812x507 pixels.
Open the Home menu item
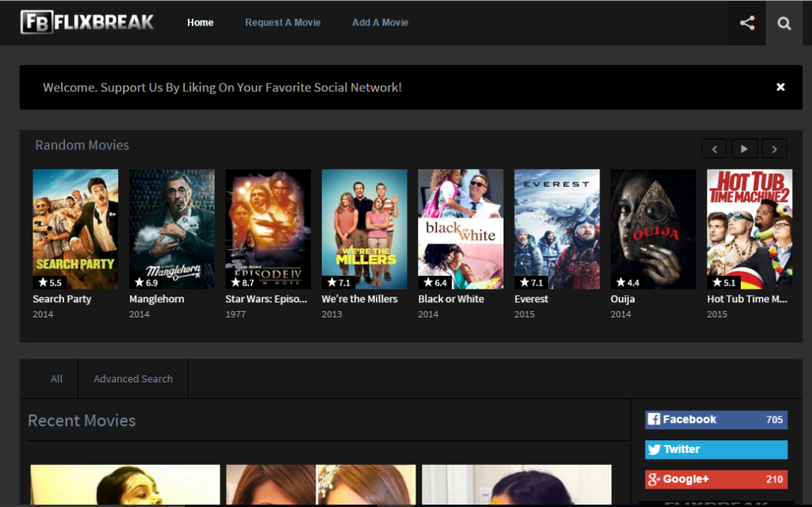[x=201, y=23]
